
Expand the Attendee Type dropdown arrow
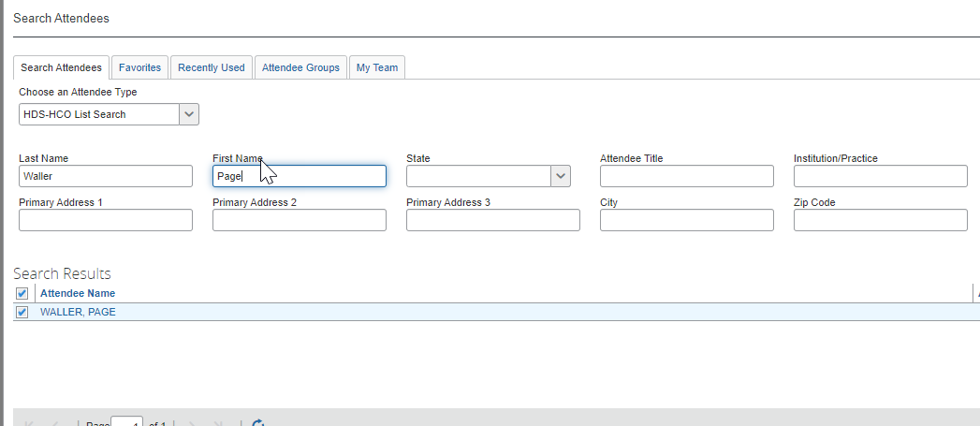[x=189, y=114]
